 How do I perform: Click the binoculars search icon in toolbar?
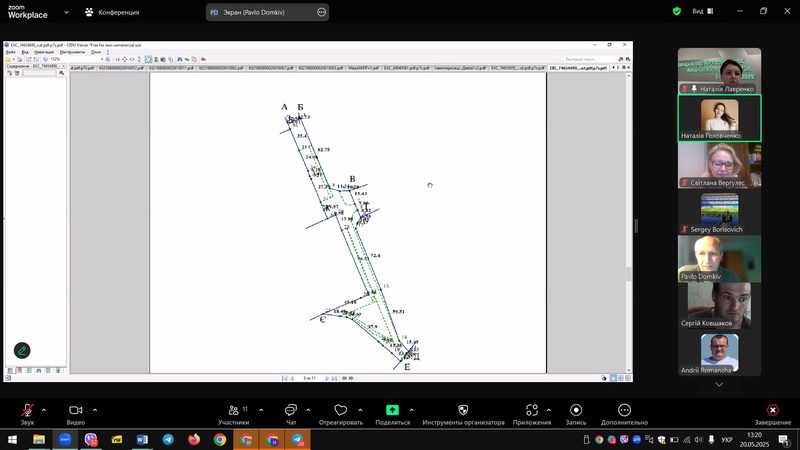[179, 59]
